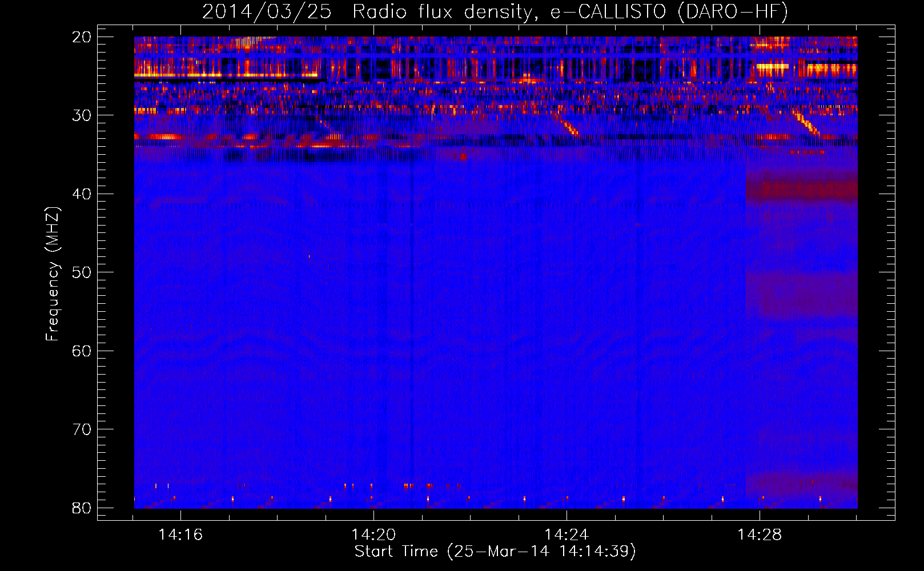
Task: Click the 70 frequency tick label
Action: coord(82,429)
